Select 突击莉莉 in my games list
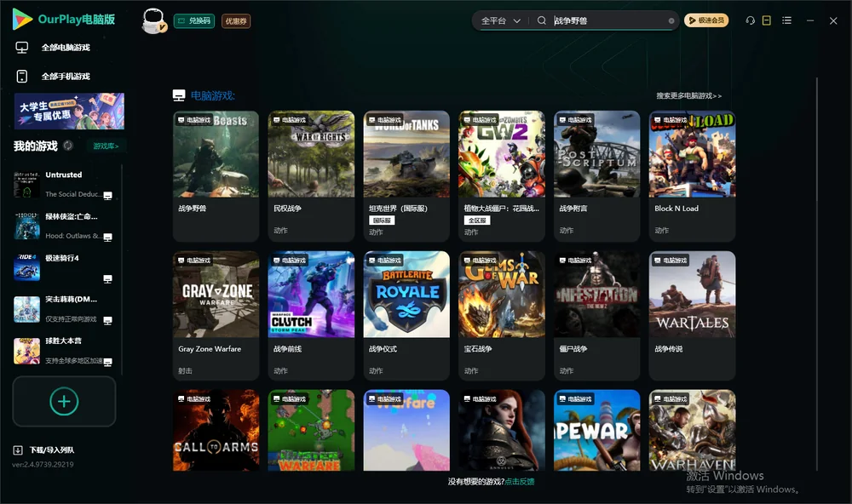This screenshot has height=504, width=852. point(63,310)
